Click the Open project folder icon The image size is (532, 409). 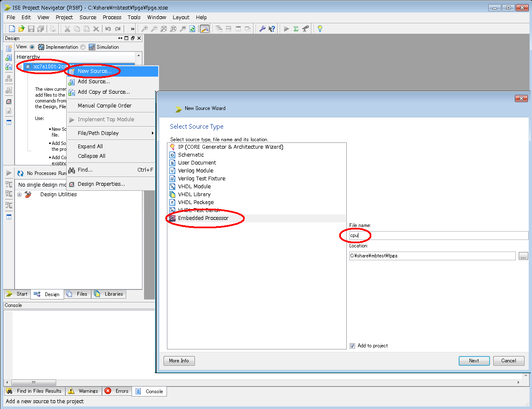point(21,29)
